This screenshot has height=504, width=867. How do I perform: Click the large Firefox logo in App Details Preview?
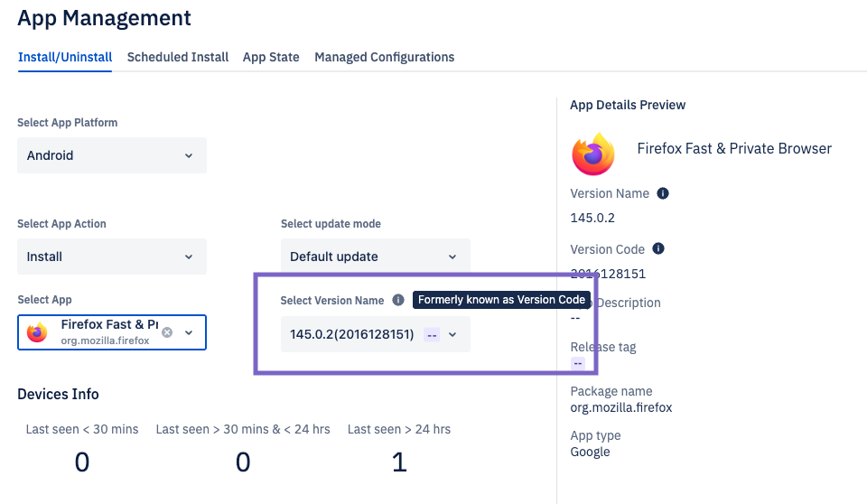[593, 154]
